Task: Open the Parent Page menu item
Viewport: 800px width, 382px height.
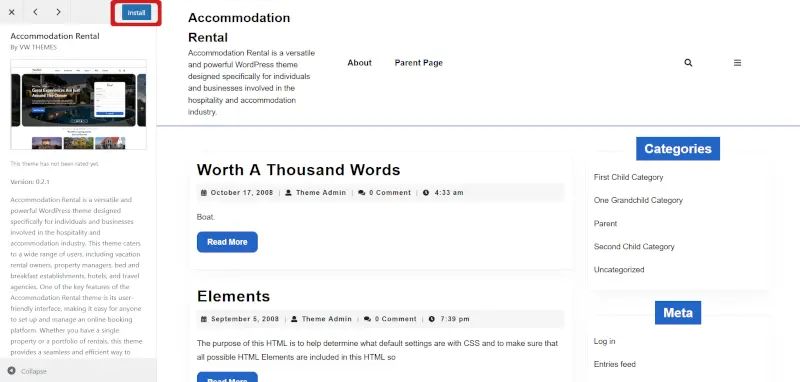Action: (418, 63)
